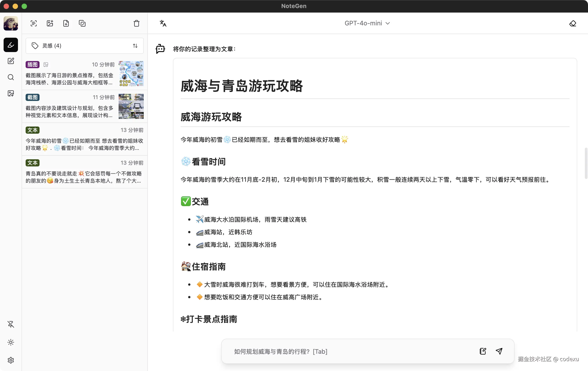588x371 pixels.
Task: Click the eraser clear chat icon
Action: (x=573, y=23)
